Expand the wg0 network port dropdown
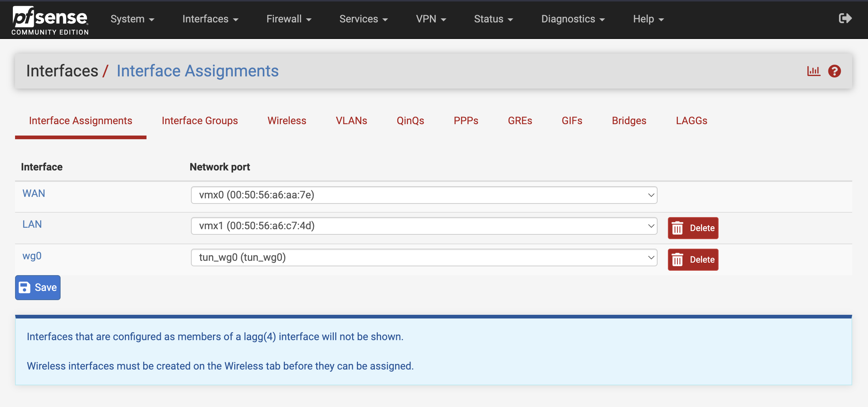Image resolution: width=868 pixels, height=407 pixels. [x=424, y=257]
